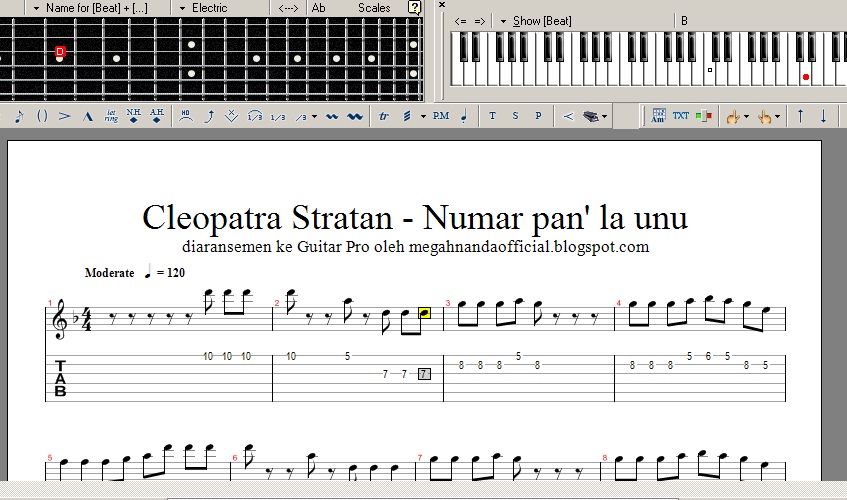Viewport: 847px width, 500px height.
Task: Open 'Name for [Beat] + [...]' dropdown
Action: 37,8
